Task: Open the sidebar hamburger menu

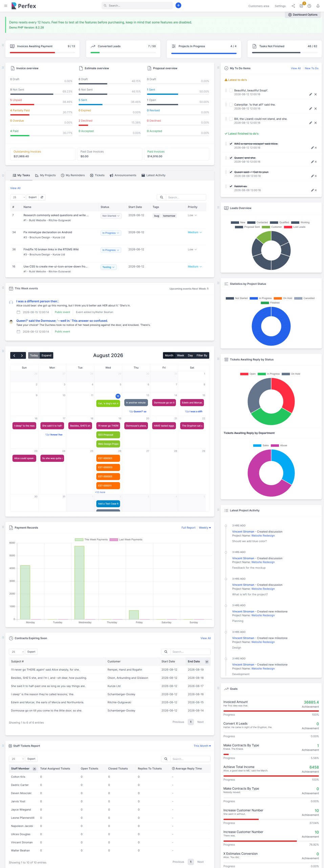Action: click(x=5, y=6)
